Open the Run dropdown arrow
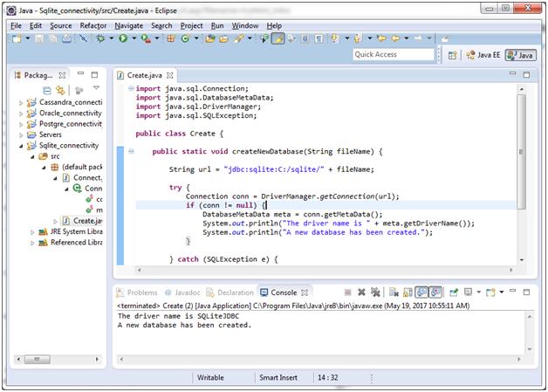The height and width of the screenshot is (392, 548). click(134, 38)
